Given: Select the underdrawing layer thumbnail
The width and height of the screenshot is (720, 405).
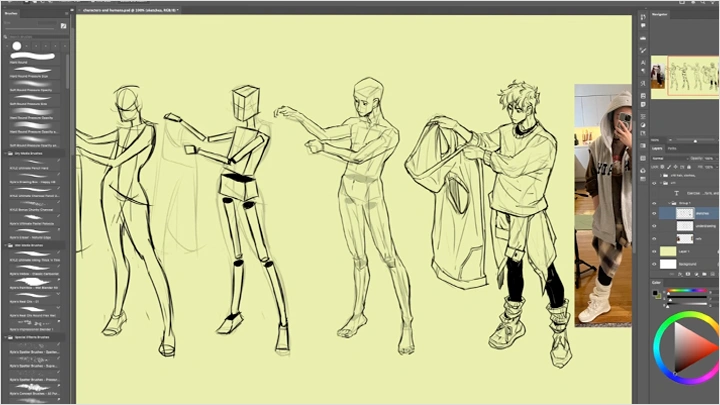Looking at the screenshot, I should [685, 226].
